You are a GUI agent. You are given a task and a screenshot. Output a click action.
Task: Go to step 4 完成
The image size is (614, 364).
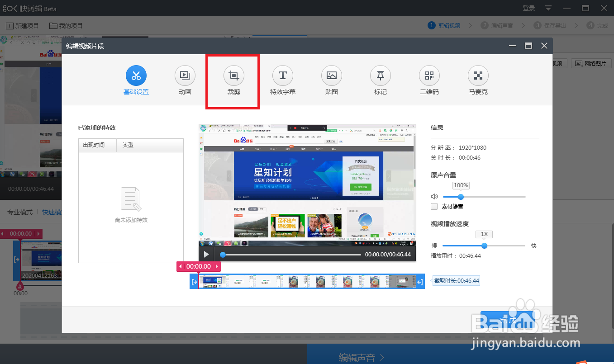coord(597,26)
